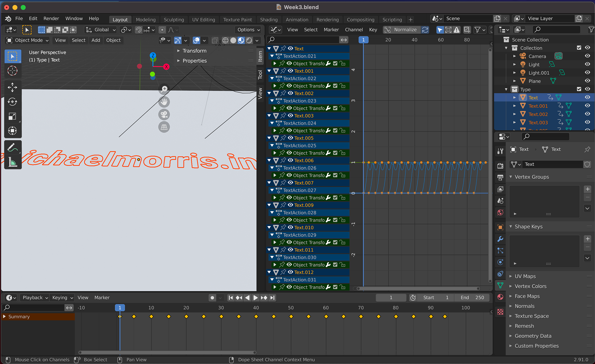
Task: Open the Modifier properties wrench tab
Action: [x=500, y=239]
